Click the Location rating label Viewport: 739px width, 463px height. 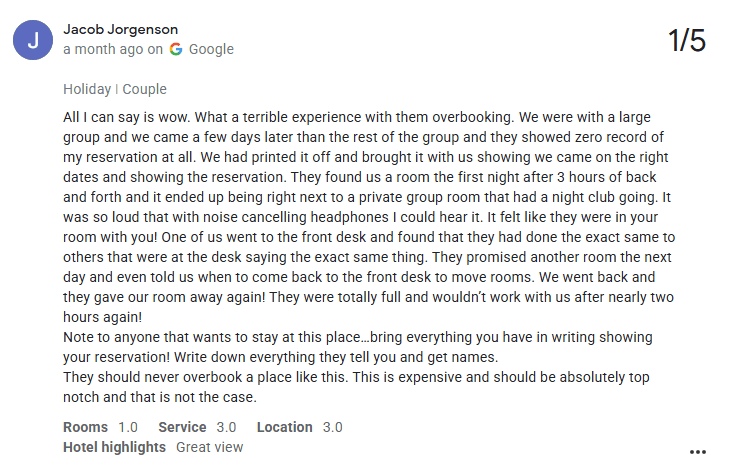(x=284, y=427)
